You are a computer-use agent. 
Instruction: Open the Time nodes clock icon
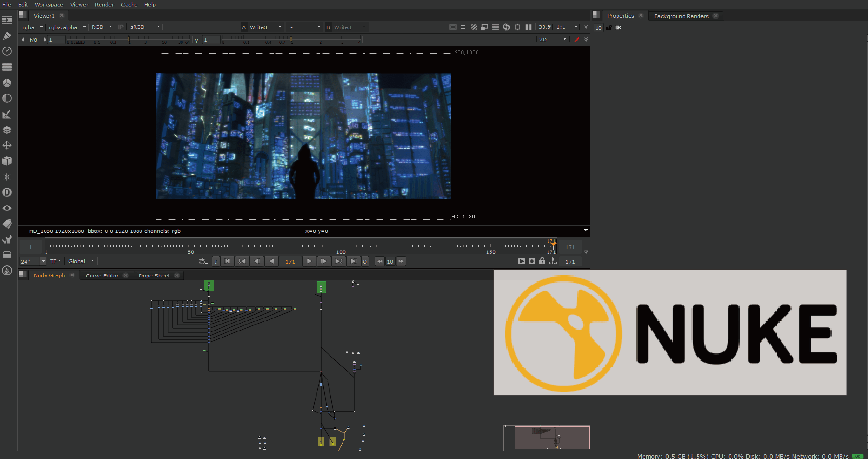[x=7, y=51]
